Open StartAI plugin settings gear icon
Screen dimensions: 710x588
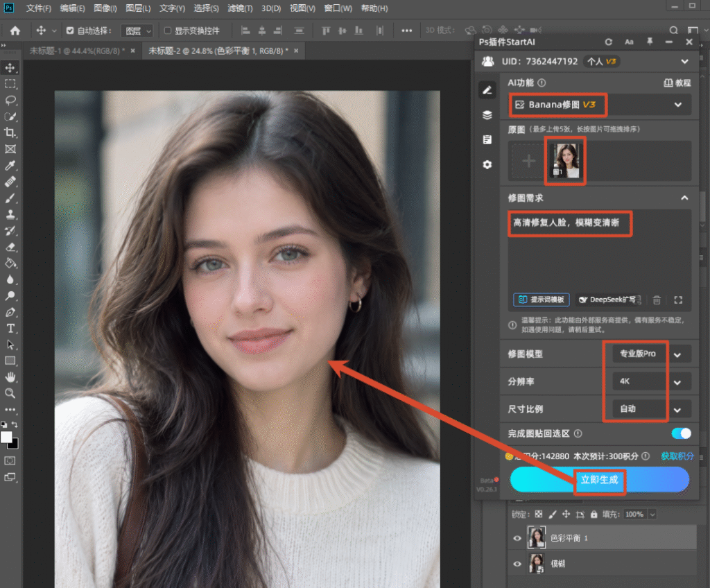click(x=487, y=164)
